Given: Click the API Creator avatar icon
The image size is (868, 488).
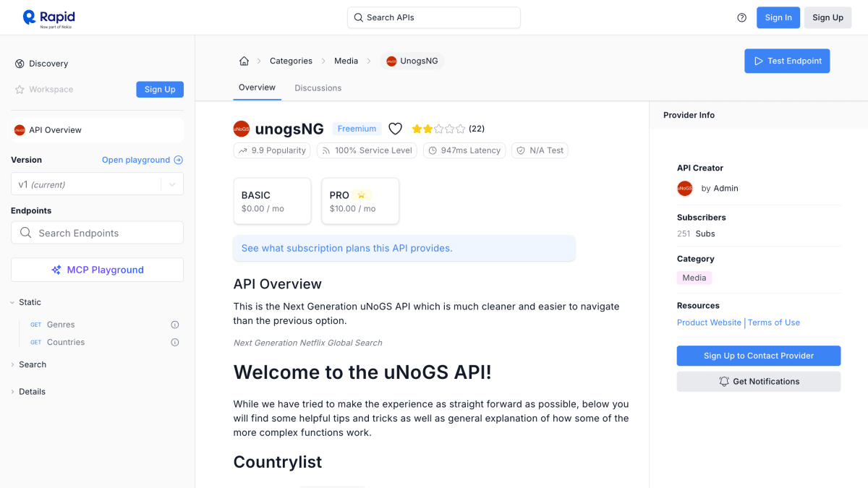Looking at the screenshot, I should [685, 188].
